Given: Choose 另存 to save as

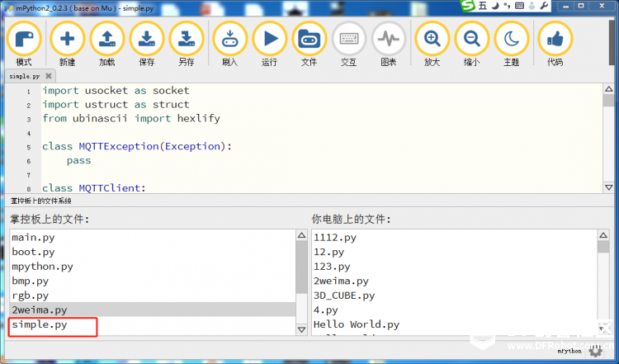Looking at the screenshot, I should click(x=187, y=44).
